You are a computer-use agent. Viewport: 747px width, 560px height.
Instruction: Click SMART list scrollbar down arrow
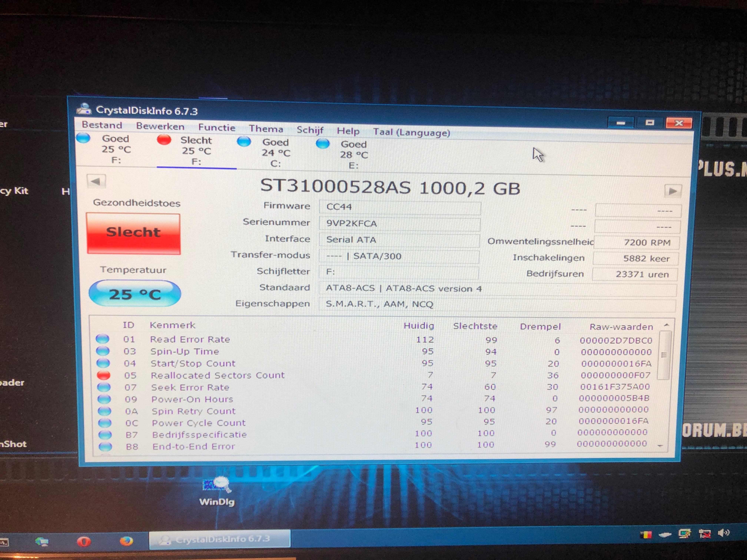[x=660, y=446]
